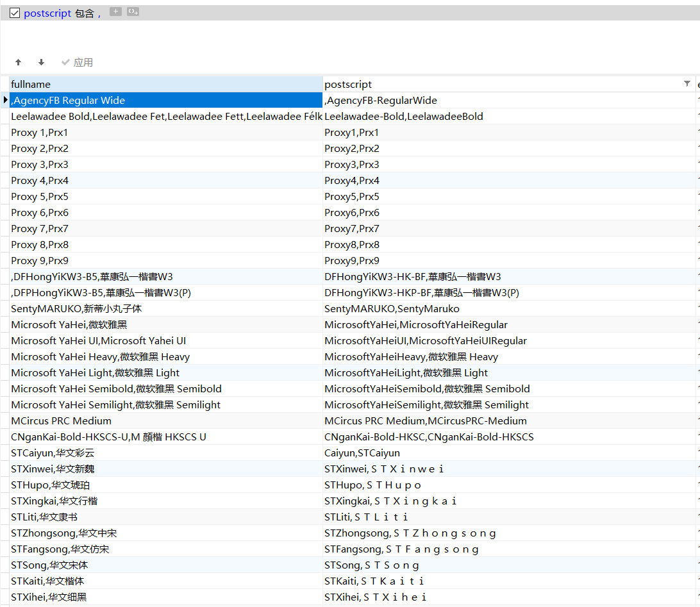The image size is (700, 607).
Task: Uncheck the postscript filter condition checkbox
Action: [15, 13]
